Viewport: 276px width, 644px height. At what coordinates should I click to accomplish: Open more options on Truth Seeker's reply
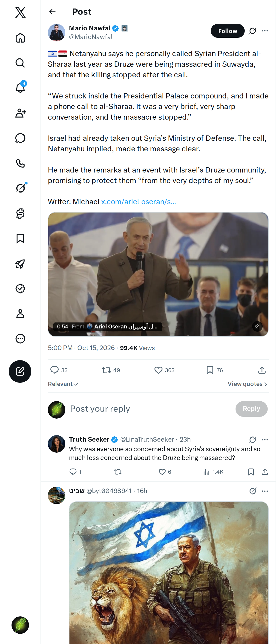point(265,440)
